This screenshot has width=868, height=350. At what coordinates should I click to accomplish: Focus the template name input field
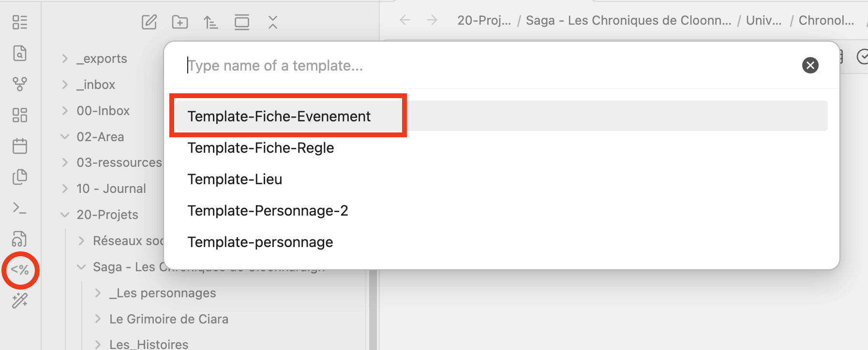coord(484,65)
